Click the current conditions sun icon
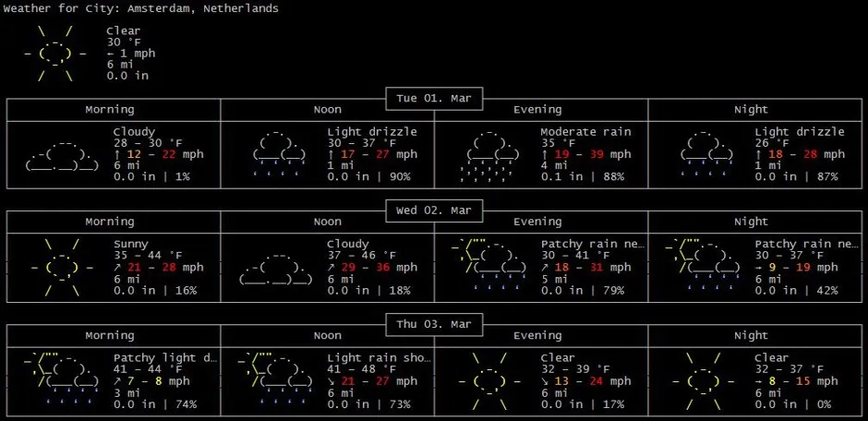The image size is (868, 421). [x=55, y=54]
